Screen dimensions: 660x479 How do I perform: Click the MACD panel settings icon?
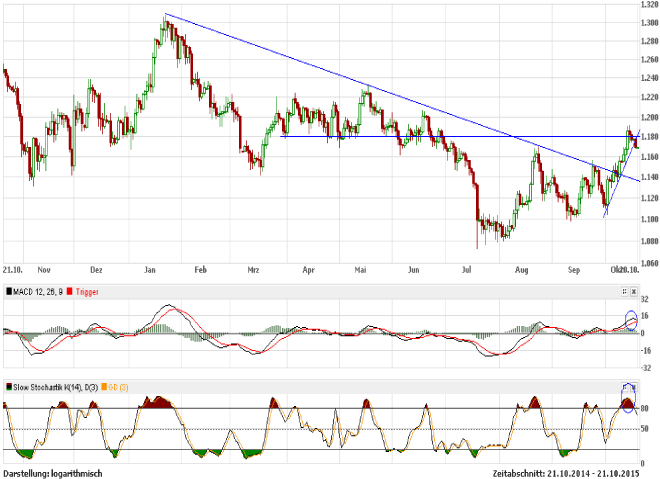point(625,290)
